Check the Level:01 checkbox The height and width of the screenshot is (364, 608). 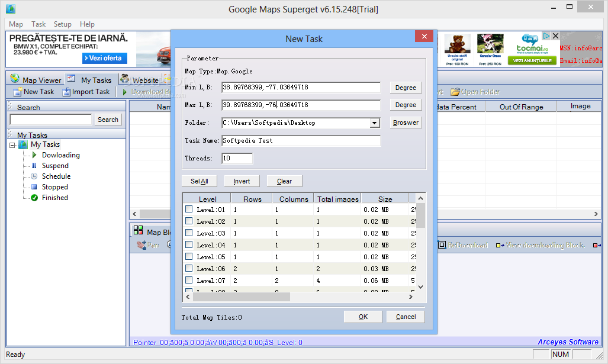tap(189, 209)
